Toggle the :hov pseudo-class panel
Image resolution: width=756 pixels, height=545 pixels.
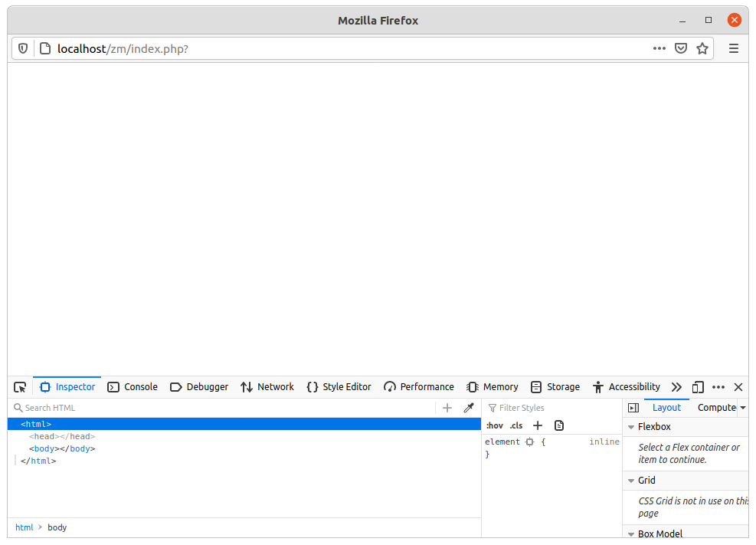495,425
